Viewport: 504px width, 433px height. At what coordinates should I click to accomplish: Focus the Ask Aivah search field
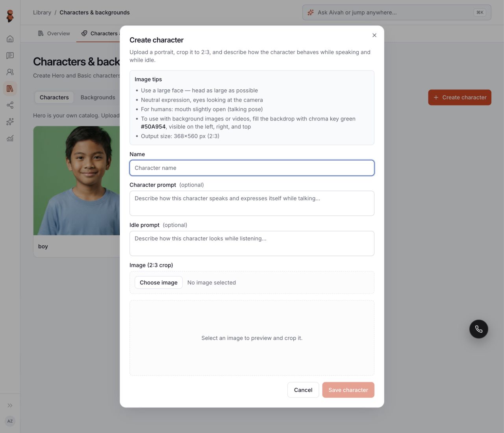(x=397, y=13)
